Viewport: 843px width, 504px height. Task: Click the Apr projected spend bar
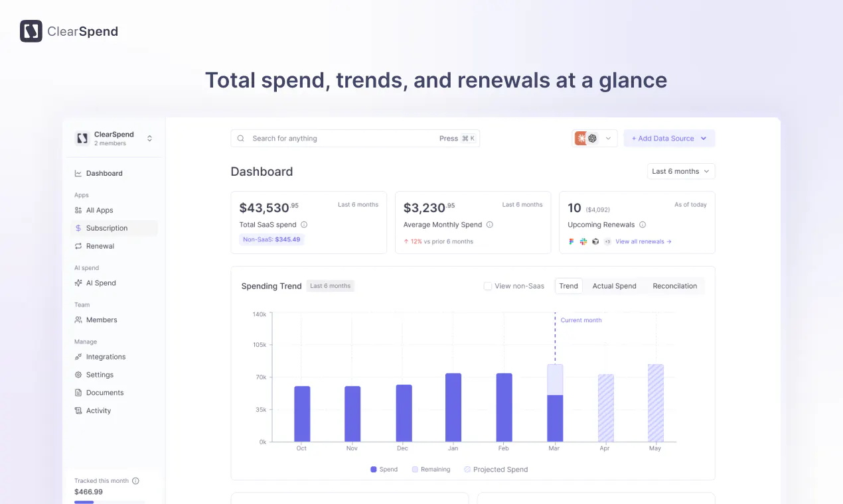tap(605, 408)
